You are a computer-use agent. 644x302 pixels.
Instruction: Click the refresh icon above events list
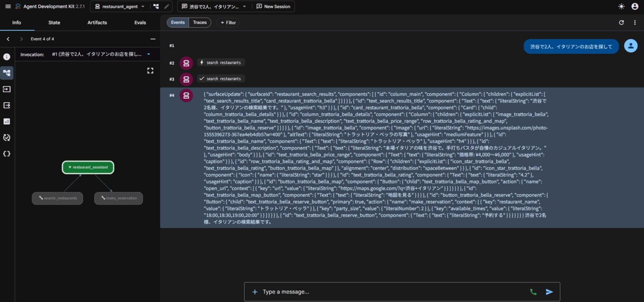621,23
